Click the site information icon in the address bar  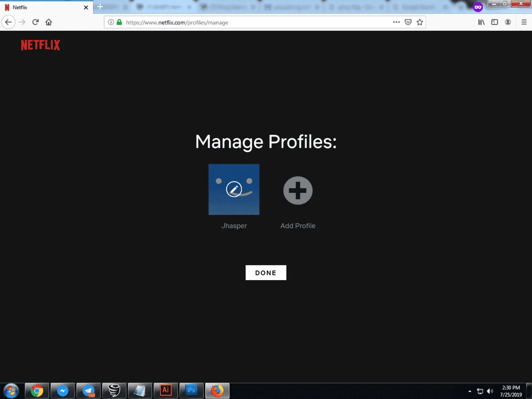point(111,22)
